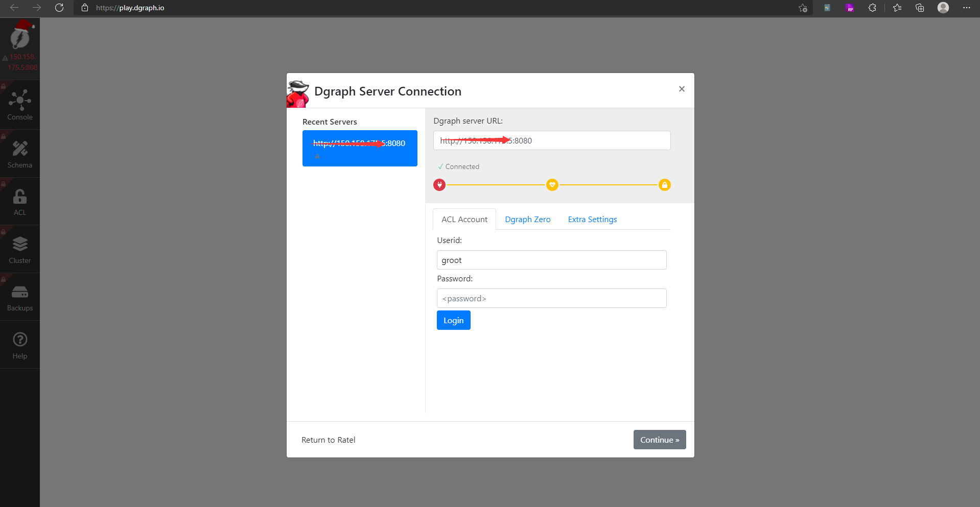
Task: View site info via the lock icon
Action: click(x=85, y=8)
